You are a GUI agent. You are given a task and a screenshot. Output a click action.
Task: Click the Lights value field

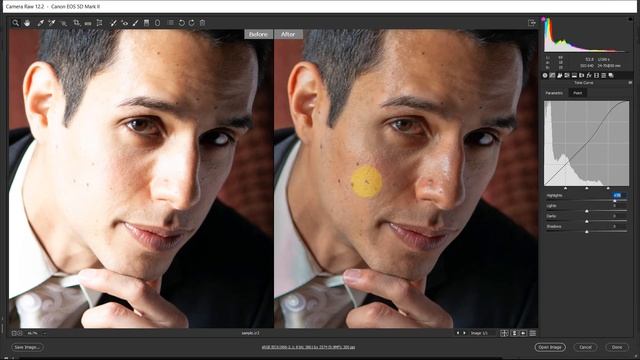(617, 206)
